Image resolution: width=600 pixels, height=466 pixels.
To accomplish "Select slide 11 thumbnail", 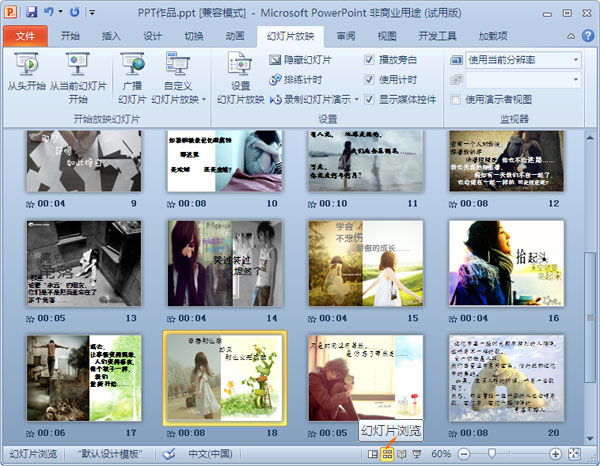I will (366, 161).
